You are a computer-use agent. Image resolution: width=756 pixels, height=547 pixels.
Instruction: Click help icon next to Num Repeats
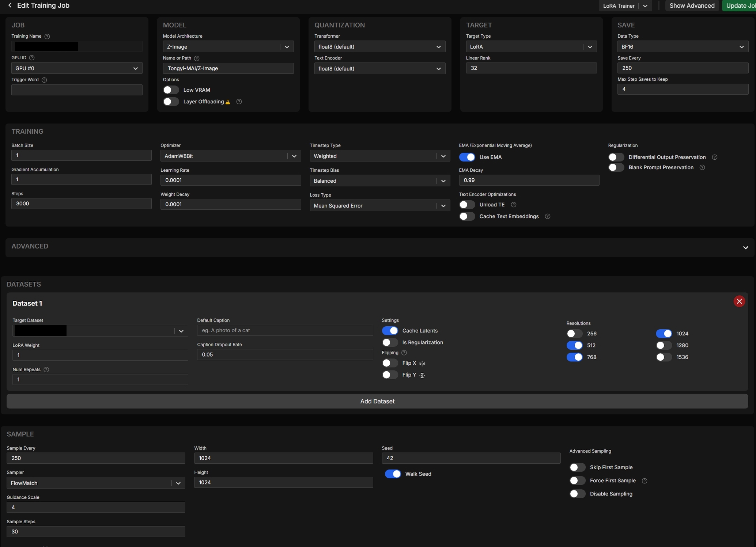[x=46, y=370]
